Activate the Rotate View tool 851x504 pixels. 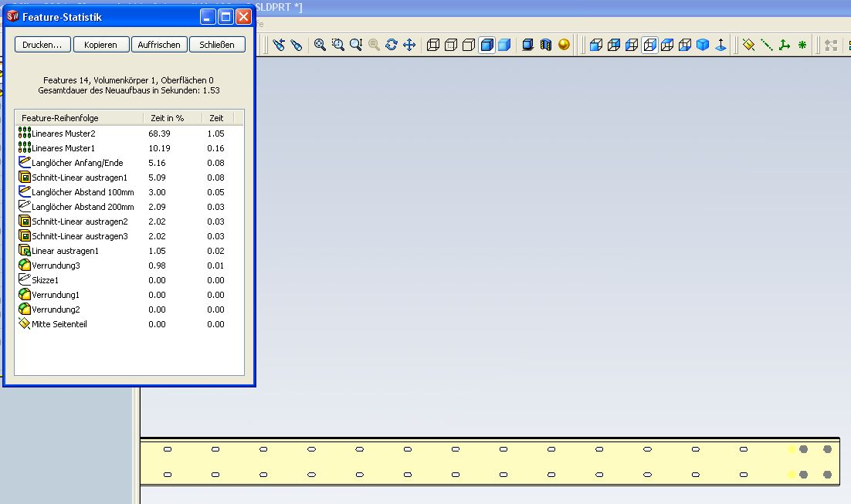click(392, 45)
